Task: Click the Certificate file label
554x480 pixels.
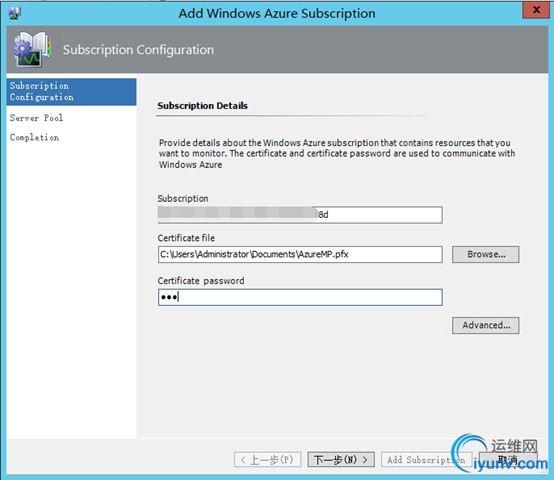Action: tap(186, 238)
